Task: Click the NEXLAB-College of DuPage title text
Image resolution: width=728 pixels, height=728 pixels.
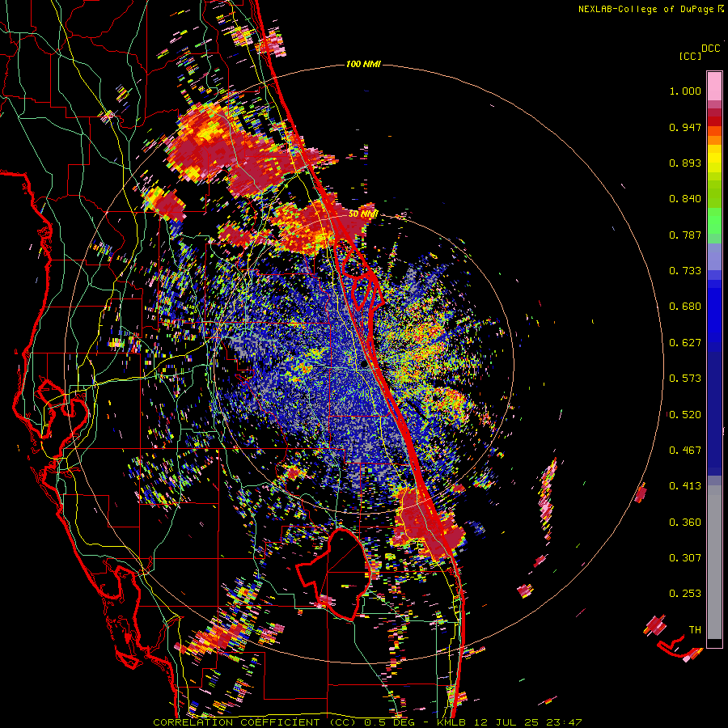Action: point(650,9)
